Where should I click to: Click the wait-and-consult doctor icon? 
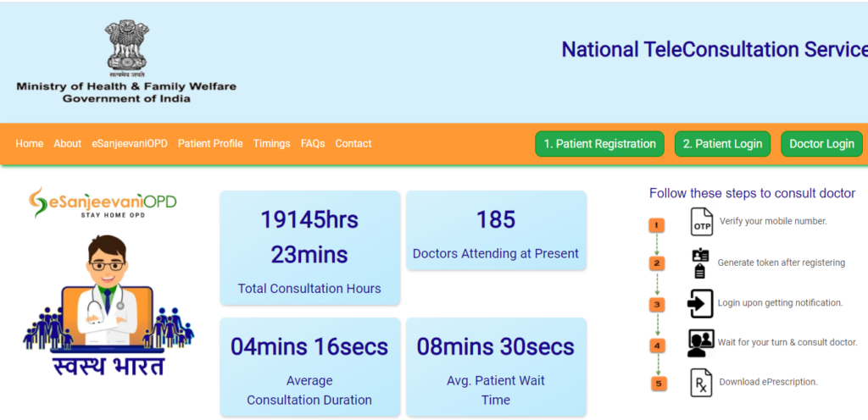click(x=700, y=343)
